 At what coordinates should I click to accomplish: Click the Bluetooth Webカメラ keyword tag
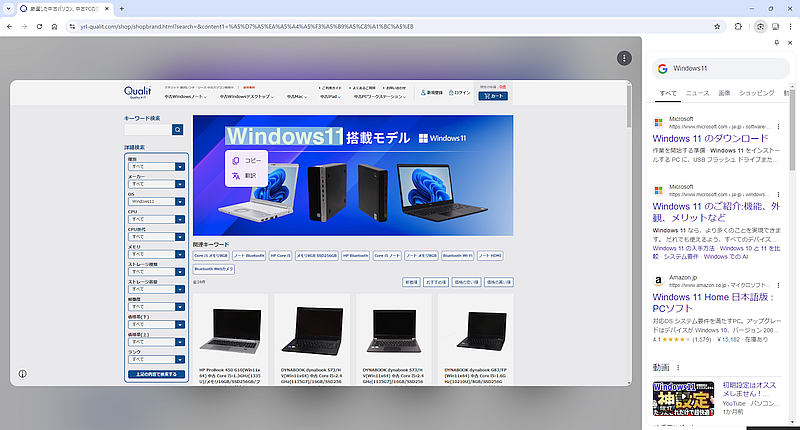click(x=214, y=269)
